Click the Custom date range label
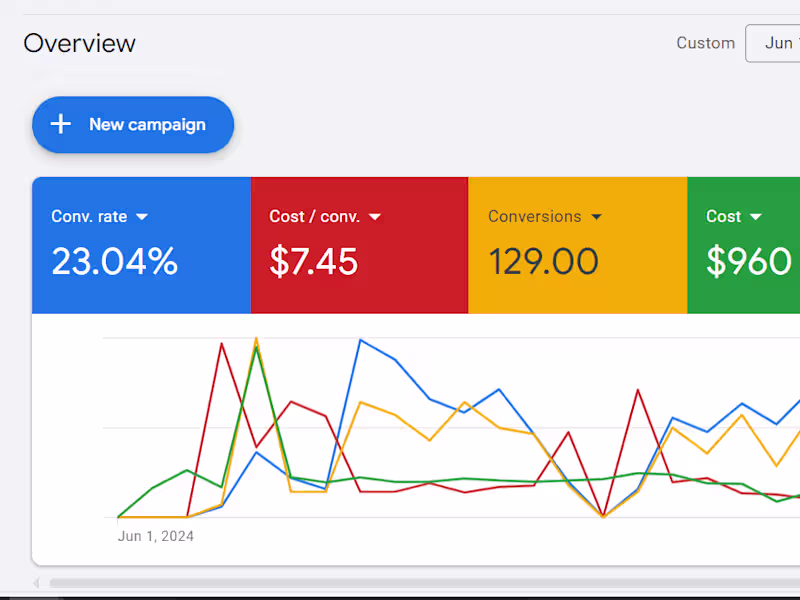The image size is (800, 600). coord(706,43)
